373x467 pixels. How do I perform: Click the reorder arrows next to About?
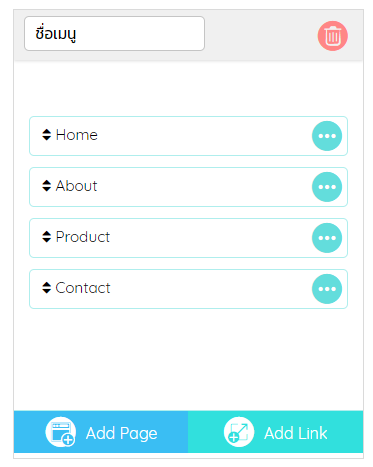(46, 186)
